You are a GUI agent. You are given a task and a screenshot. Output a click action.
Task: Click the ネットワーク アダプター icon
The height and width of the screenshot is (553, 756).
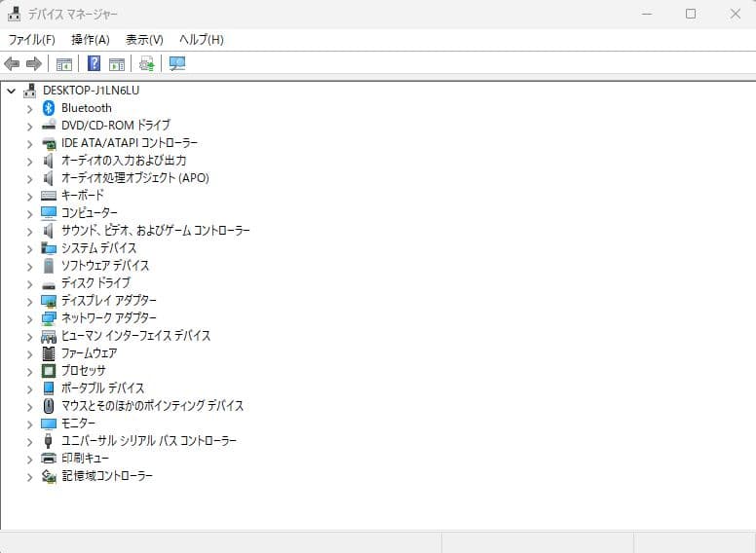coord(49,318)
